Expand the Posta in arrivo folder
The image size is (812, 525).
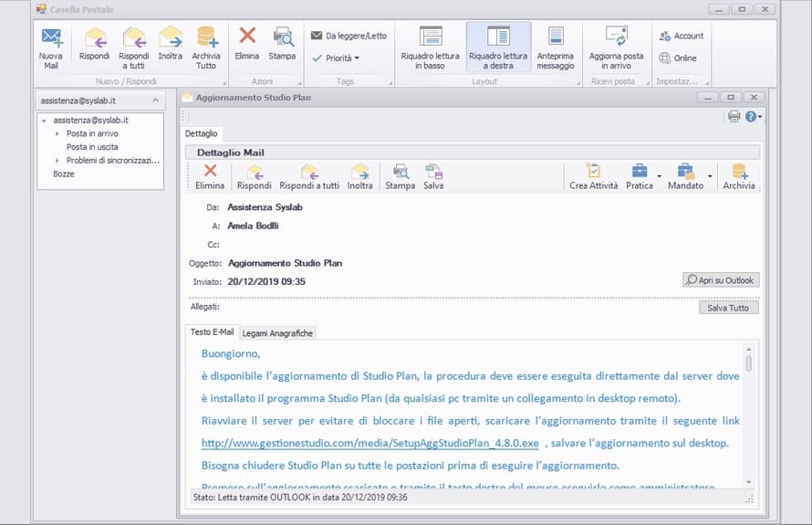click(x=57, y=134)
